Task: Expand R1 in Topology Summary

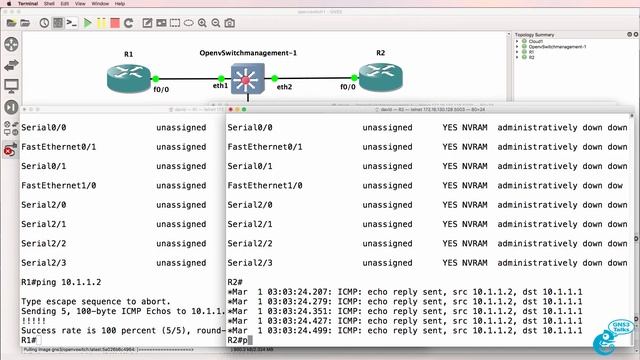Action: [517, 52]
